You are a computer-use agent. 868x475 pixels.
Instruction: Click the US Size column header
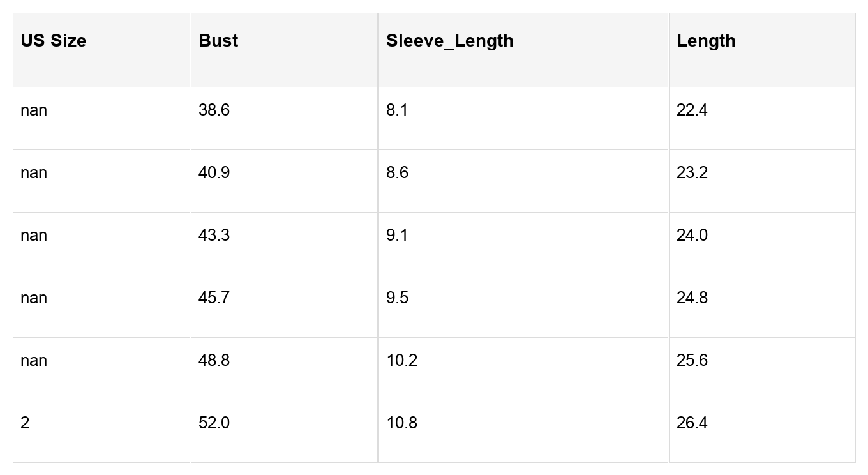pos(101,50)
